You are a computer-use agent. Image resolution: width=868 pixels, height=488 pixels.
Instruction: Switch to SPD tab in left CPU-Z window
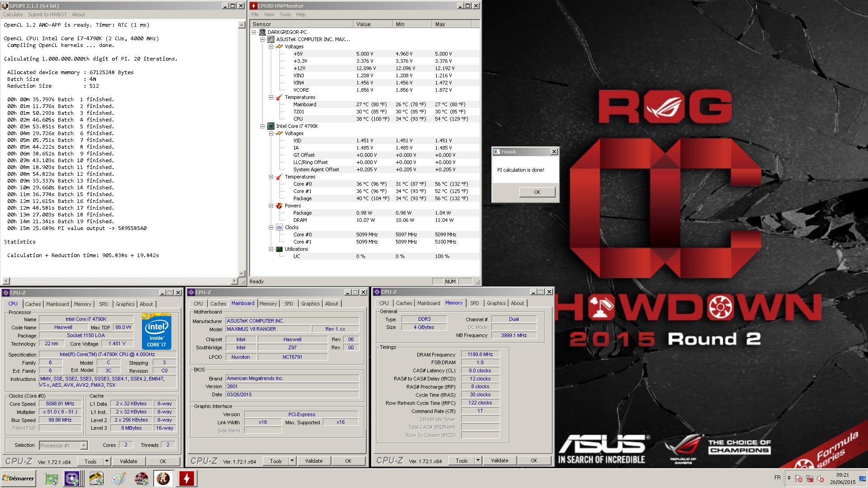104,304
